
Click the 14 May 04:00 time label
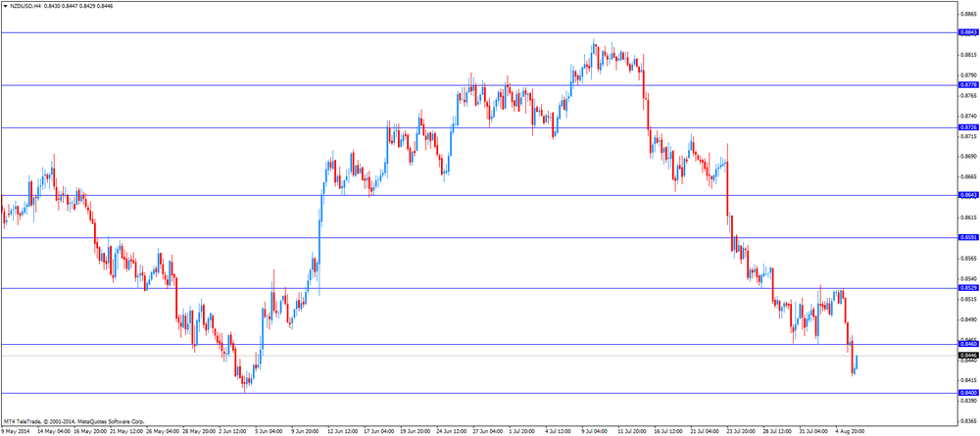(53, 432)
